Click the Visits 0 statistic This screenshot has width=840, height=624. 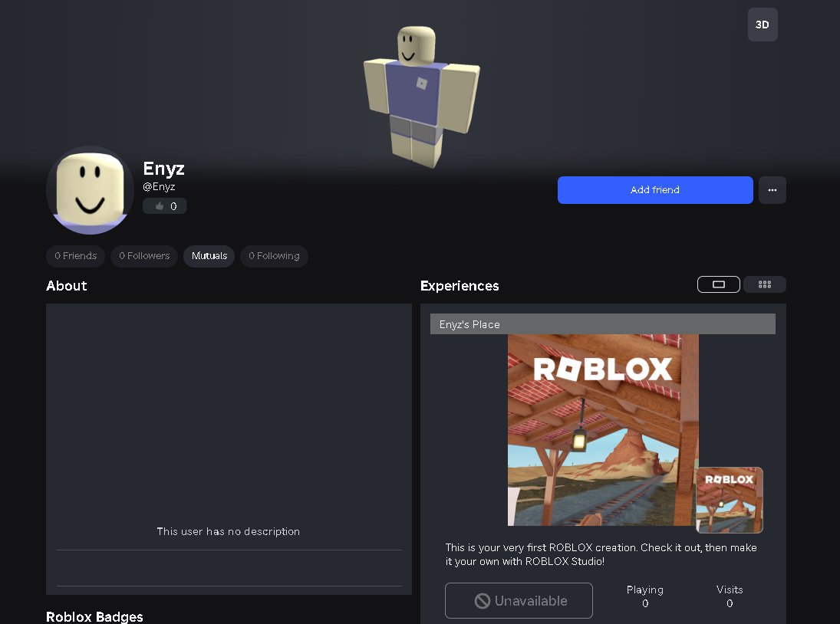coord(730,596)
